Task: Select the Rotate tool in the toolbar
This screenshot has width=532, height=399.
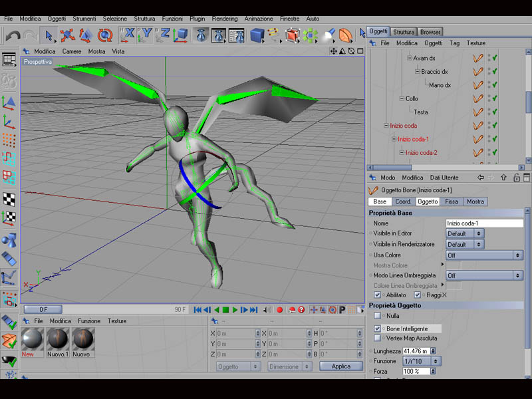Action: [x=104, y=35]
